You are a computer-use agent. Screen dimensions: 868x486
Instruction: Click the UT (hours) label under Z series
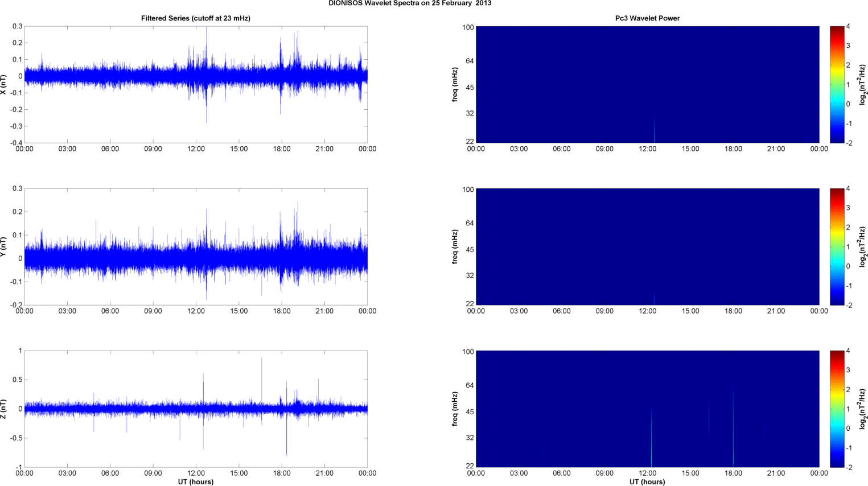coord(196,481)
